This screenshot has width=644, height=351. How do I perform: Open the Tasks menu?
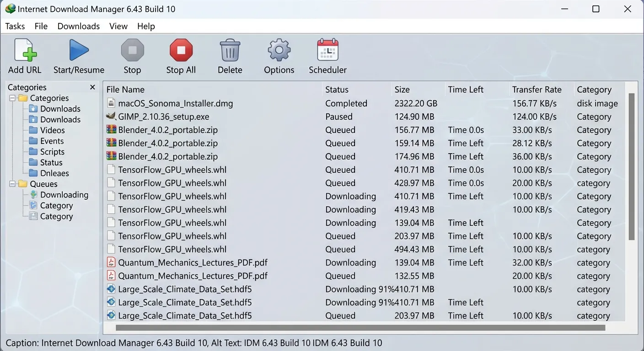coord(15,26)
